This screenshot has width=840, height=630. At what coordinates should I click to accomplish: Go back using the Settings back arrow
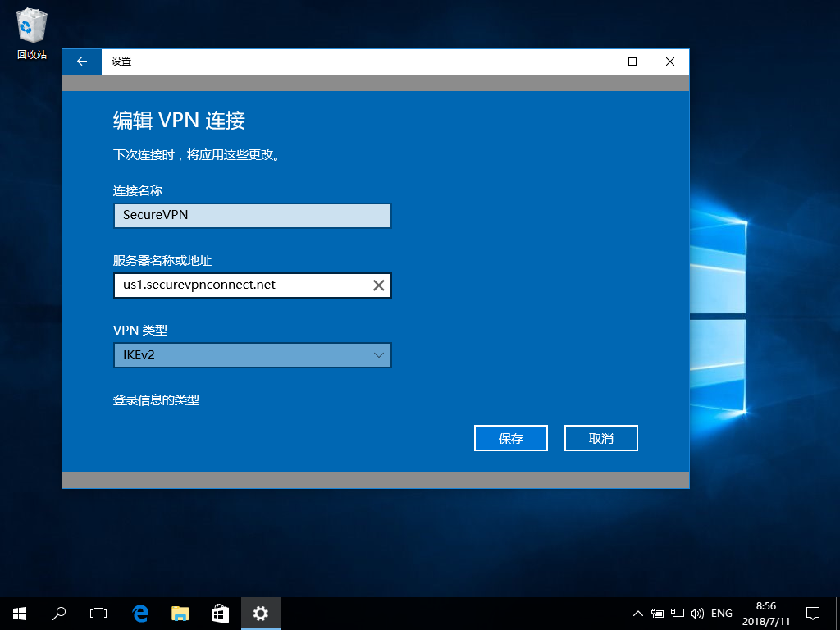tap(82, 62)
